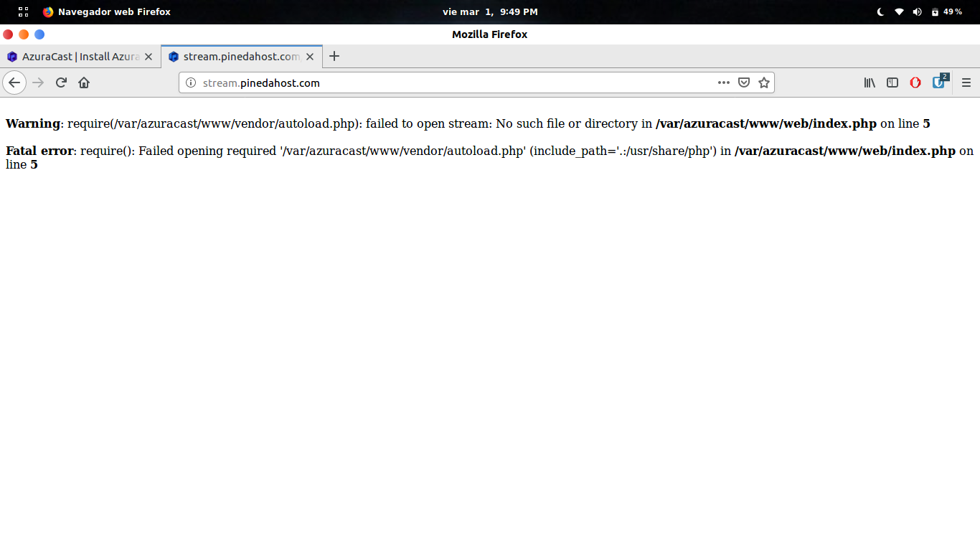Open the page actions menu with three dots
Viewport: 980px width, 551px height.
coord(723,83)
